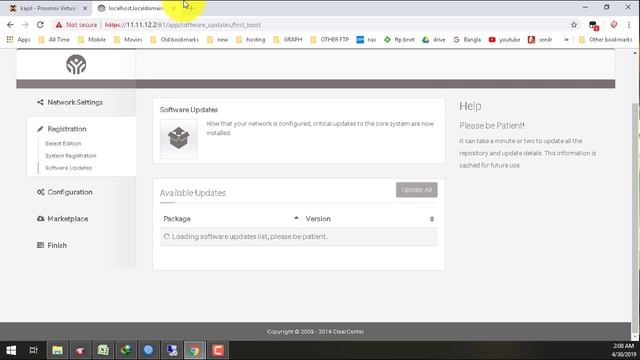The image size is (640, 360).
Task: Open the orange C app on the taskbar
Action: pos(218,350)
